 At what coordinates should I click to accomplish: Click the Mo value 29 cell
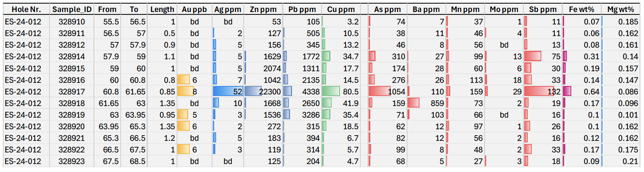pos(504,92)
